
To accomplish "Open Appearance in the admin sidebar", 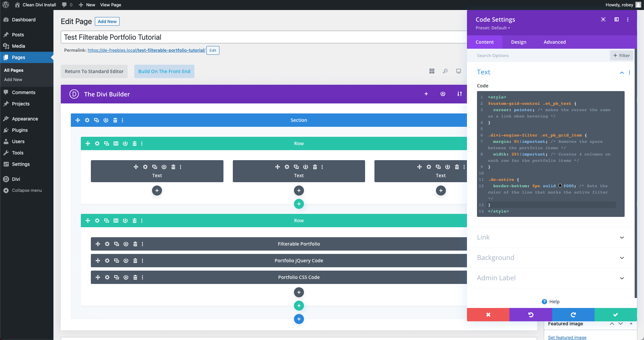I will (x=25, y=119).
